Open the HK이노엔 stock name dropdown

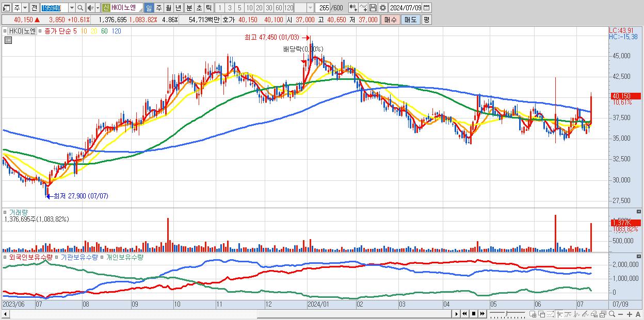140,9
